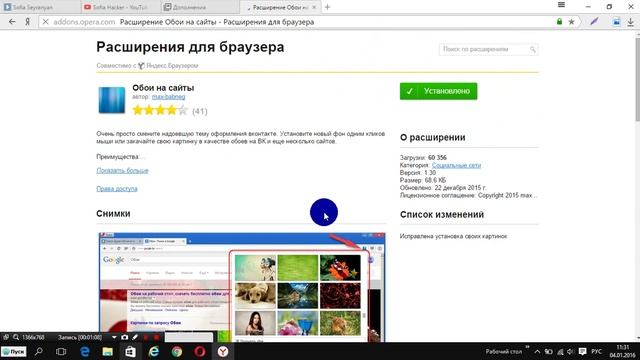Screen dimensions: 640x360
Task: Open Task View on the taskbar
Action: [x=61, y=351]
